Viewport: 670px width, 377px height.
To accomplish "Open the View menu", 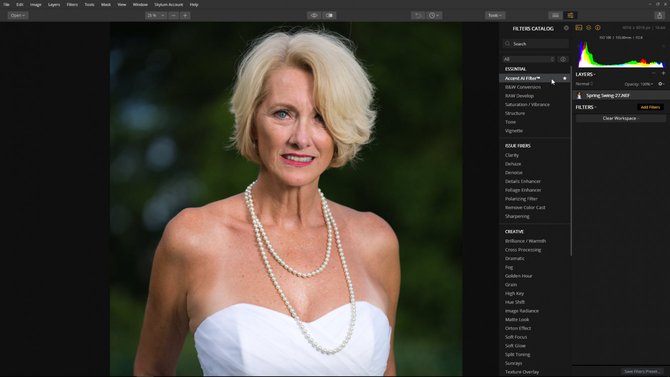I will coord(122,5).
